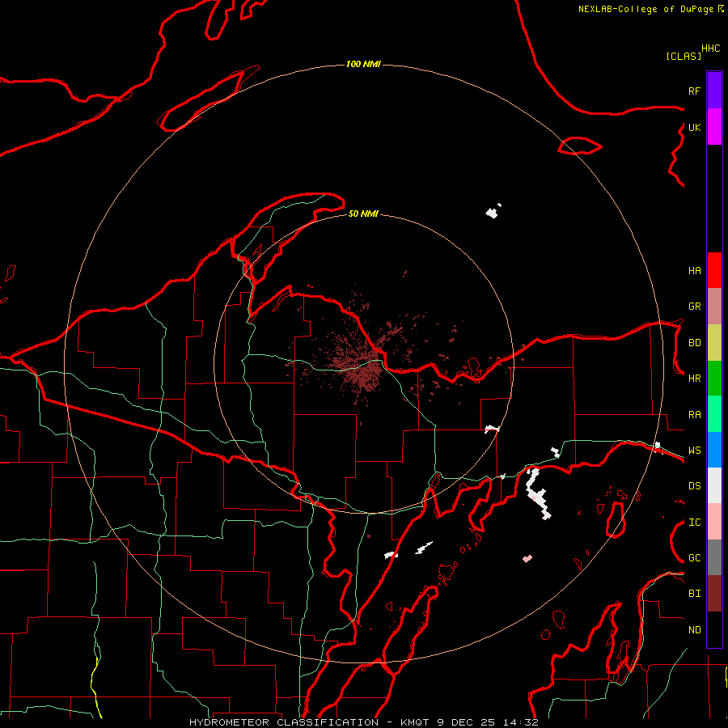Click the GR legend label
Viewport: 728px width, 728px height.
click(x=694, y=307)
